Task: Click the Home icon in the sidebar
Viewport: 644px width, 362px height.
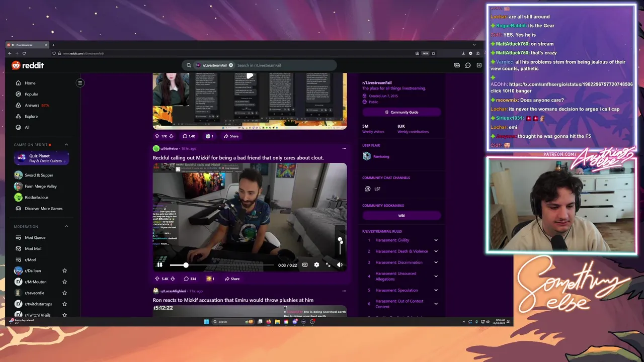Action: tap(19, 83)
